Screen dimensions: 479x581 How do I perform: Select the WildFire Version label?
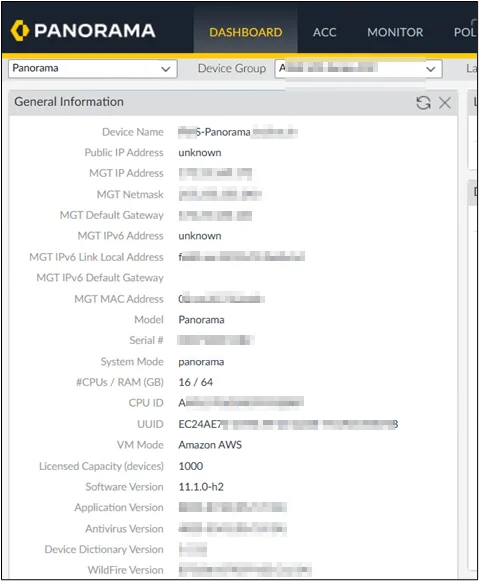(x=126, y=570)
